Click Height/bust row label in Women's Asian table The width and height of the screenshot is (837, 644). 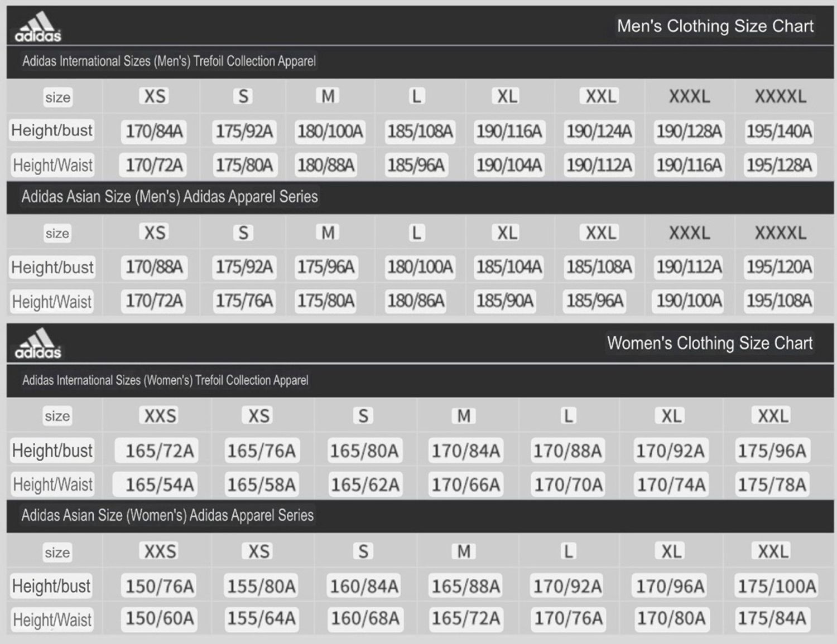pyautogui.click(x=51, y=586)
